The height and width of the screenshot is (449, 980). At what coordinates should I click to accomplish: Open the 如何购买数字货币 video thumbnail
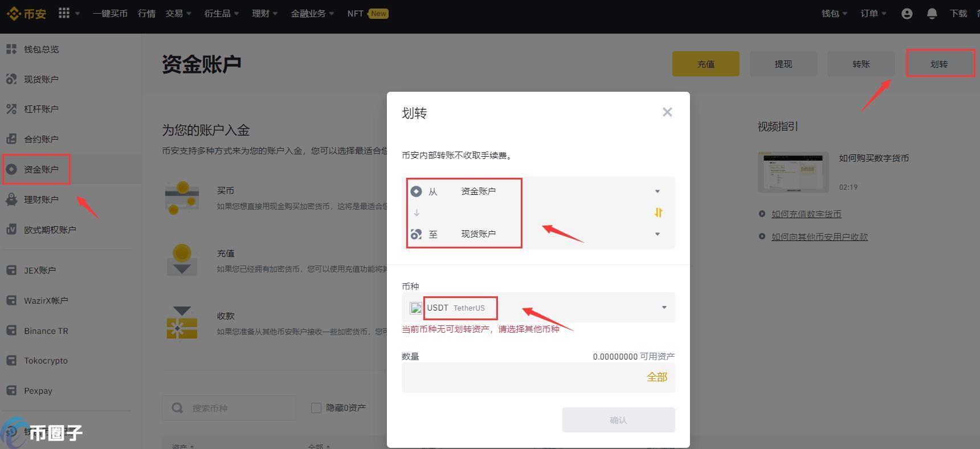coord(793,172)
